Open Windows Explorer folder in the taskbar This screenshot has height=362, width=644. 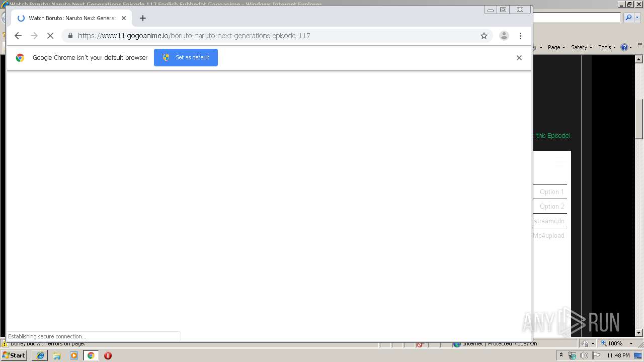click(x=57, y=355)
